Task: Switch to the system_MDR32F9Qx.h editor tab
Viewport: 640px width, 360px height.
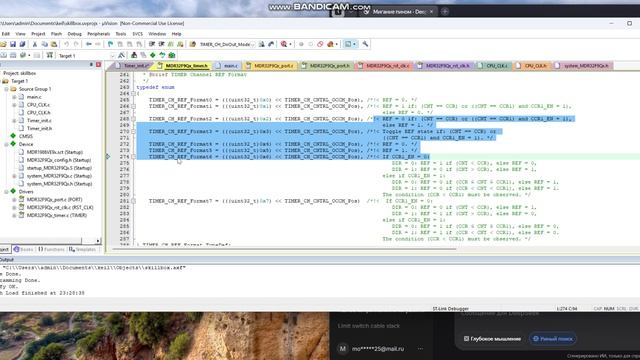Action: click(583, 66)
